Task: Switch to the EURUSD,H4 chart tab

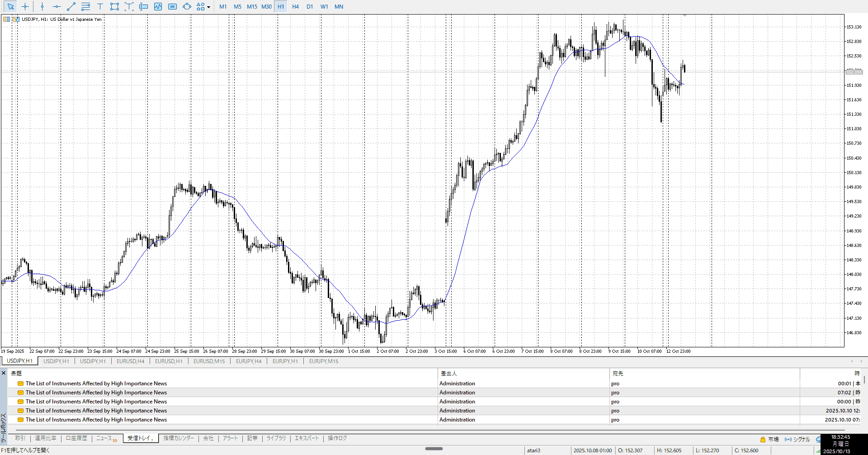Action: tap(130, 361)
